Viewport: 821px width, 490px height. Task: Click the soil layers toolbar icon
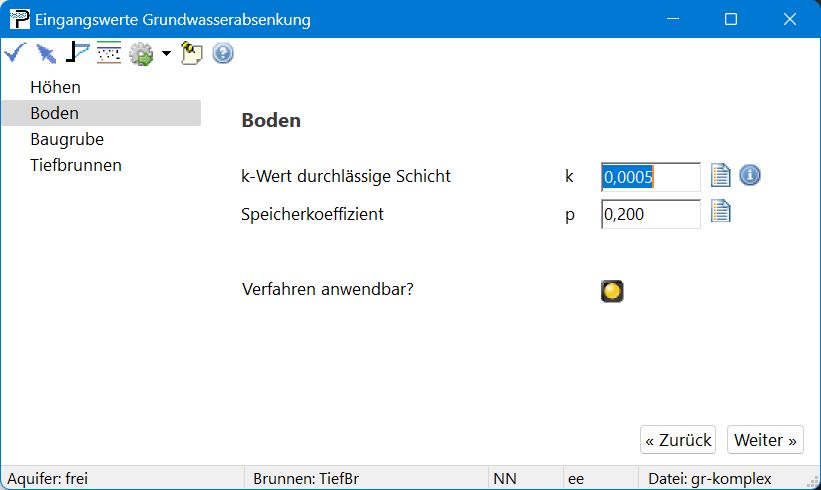(x=108, y=53)
